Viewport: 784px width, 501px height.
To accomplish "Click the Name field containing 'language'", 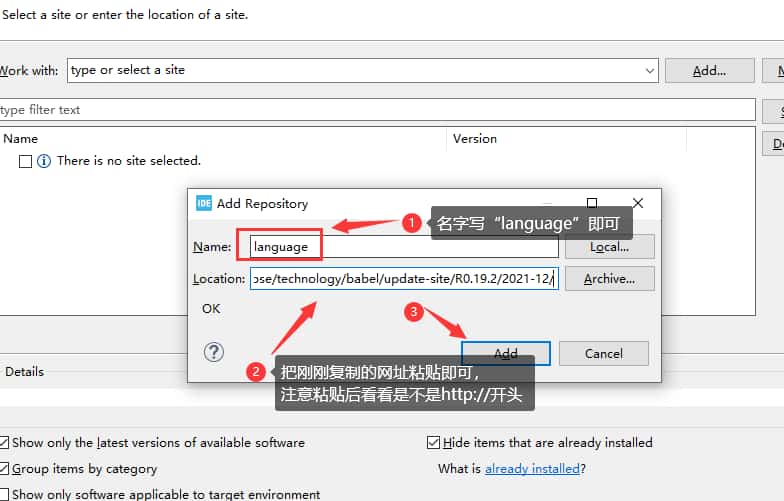I will [400, 246].
